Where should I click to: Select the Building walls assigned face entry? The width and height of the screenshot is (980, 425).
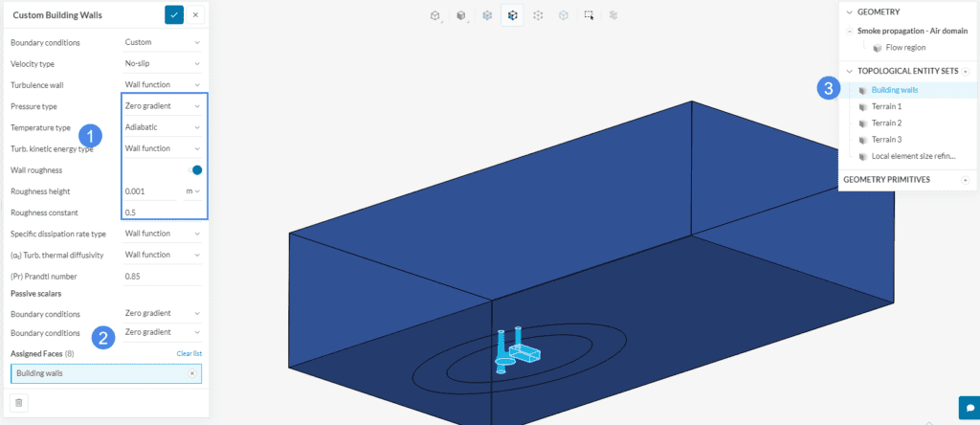coord(106,373)
